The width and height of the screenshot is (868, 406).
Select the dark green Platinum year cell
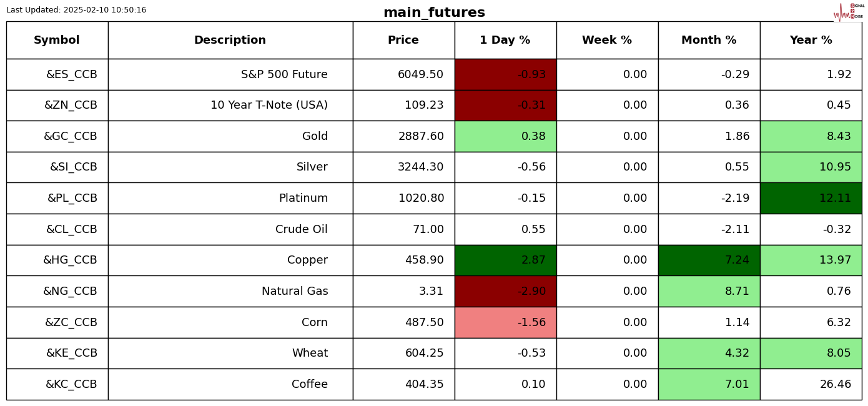tap(811, 199)
